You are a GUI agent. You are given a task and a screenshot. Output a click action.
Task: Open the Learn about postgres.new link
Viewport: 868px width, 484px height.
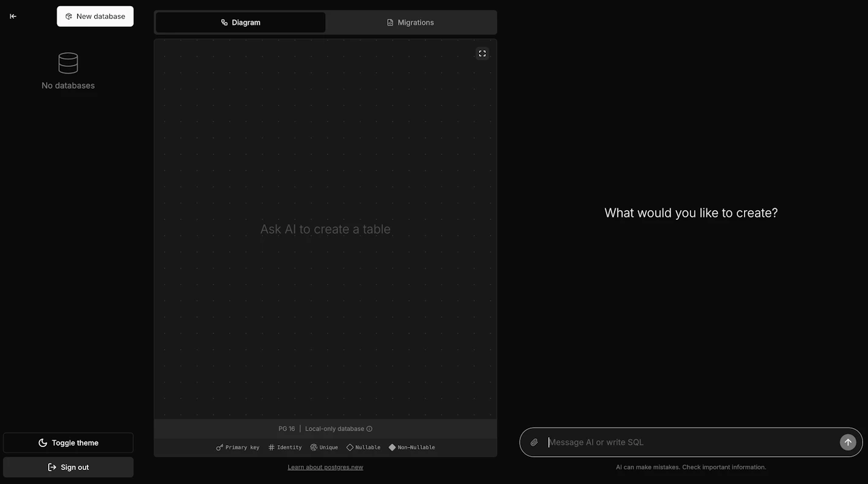(325, 467)
